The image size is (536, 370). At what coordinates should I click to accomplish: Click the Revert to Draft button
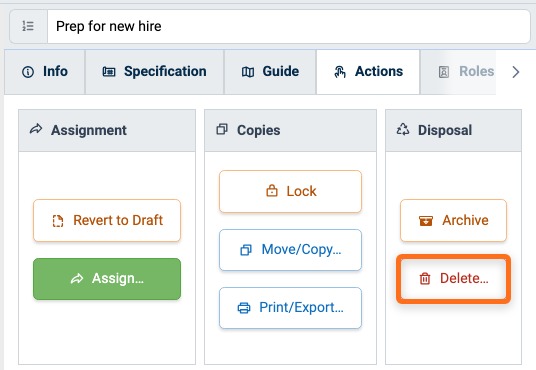(x=107, y=221)
